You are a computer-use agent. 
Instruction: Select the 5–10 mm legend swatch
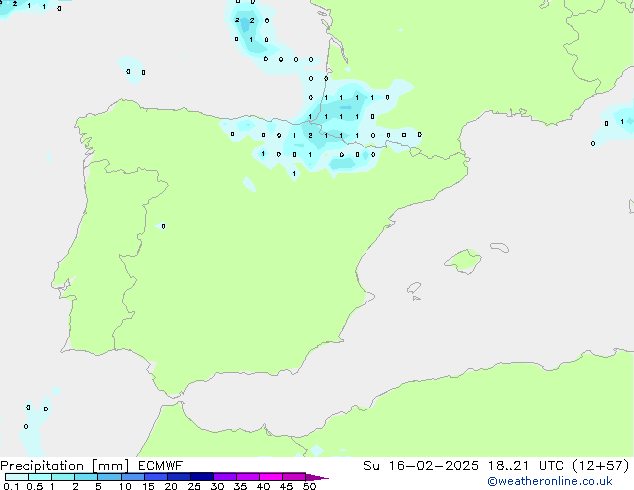pos(109,477)
